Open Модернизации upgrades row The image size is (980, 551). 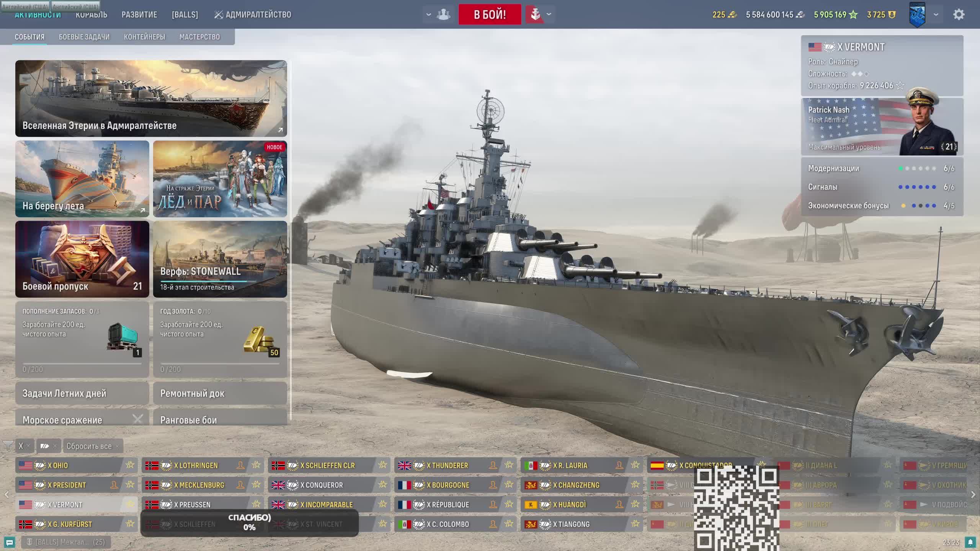(x=882, y=168)
